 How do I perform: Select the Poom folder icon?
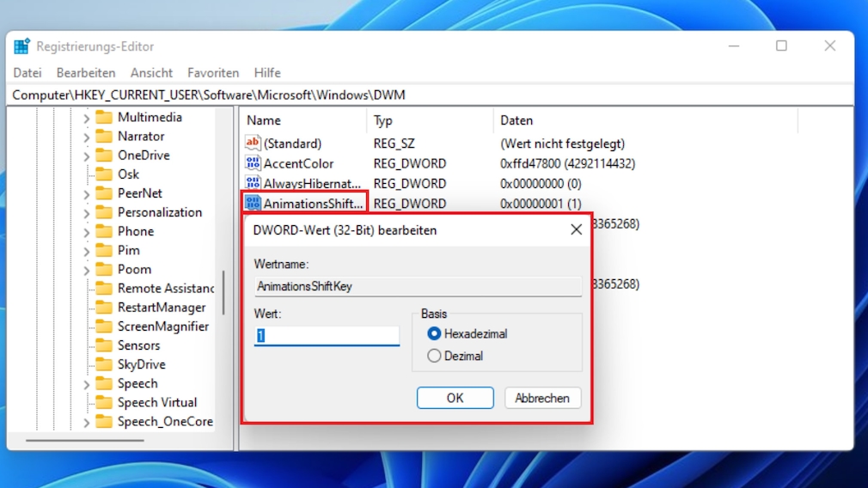coord(103,270)
